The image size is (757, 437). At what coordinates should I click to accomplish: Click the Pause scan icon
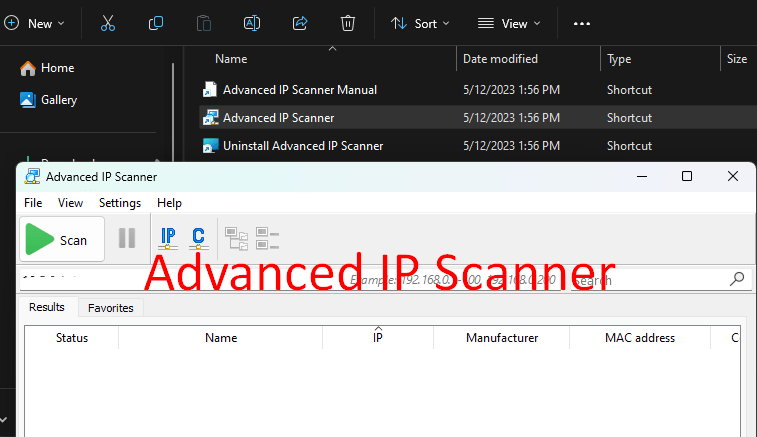(127, 238)
